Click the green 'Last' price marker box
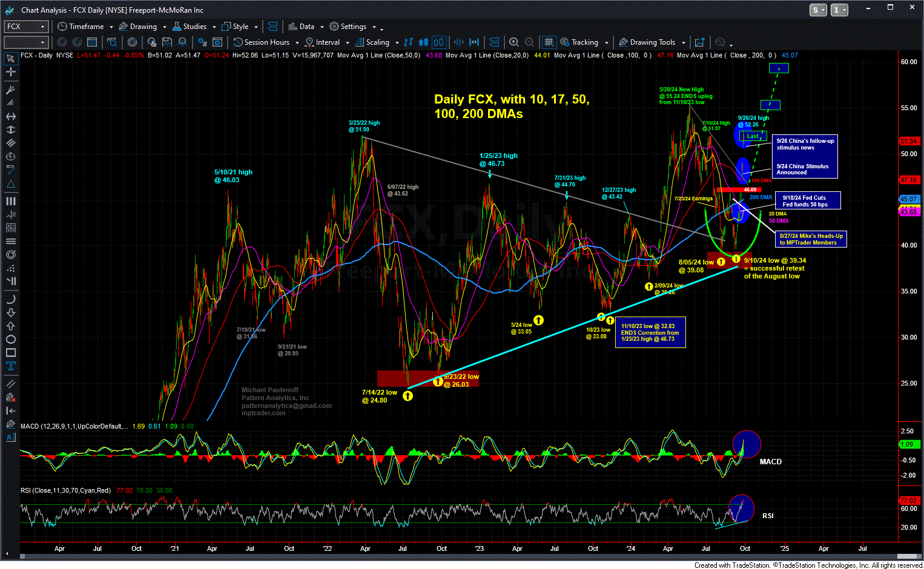924x569 pixels. coord(753,136)
